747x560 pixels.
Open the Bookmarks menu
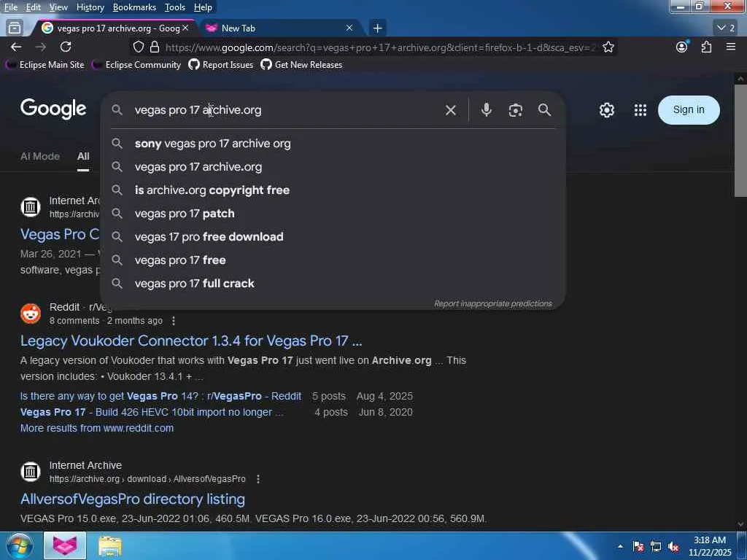(x=134, y=7)
